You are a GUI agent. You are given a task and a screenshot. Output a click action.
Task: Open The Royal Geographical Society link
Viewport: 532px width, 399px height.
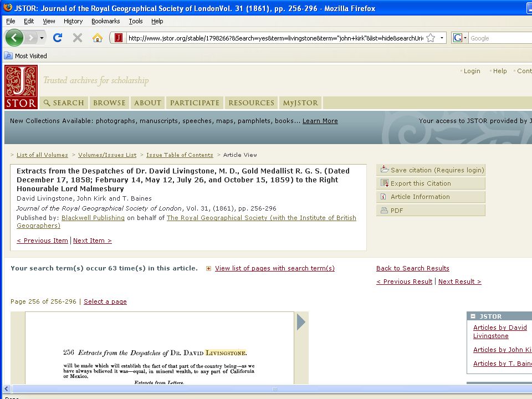[261, 218]
